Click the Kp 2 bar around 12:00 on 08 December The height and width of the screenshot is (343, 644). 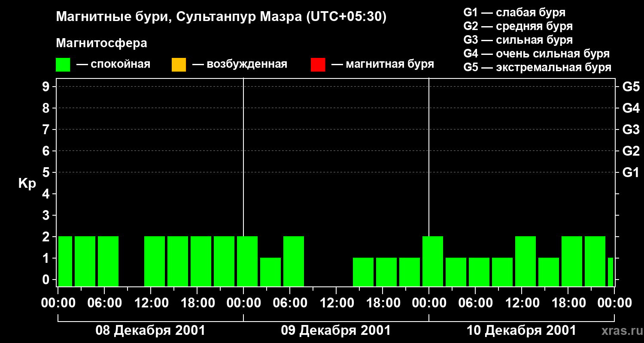pyautogui.click(x=155, y=261)
